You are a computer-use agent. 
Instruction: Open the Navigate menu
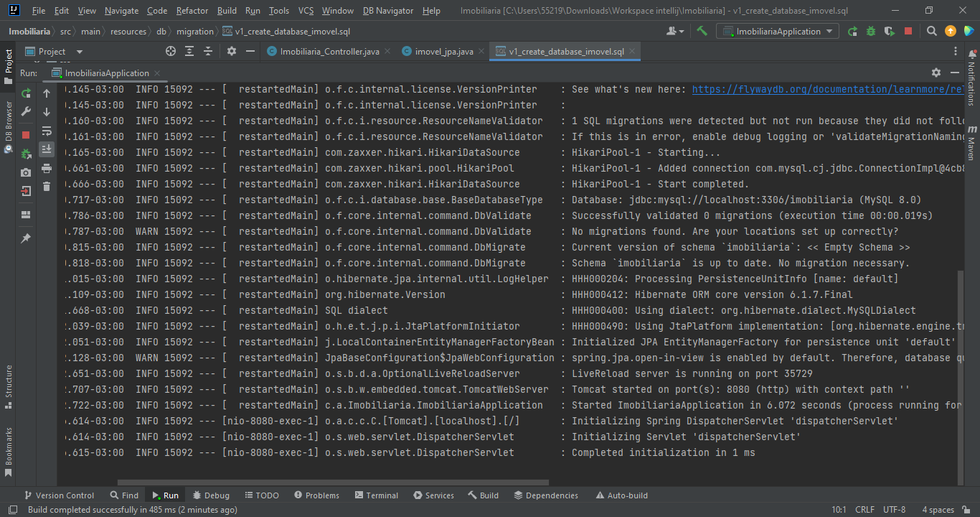tap(121, 11)
